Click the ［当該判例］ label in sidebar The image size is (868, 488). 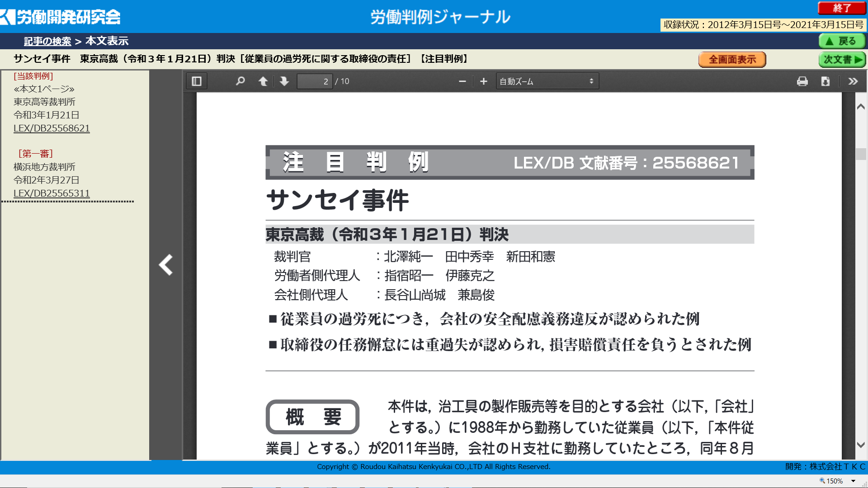(33, 76)
